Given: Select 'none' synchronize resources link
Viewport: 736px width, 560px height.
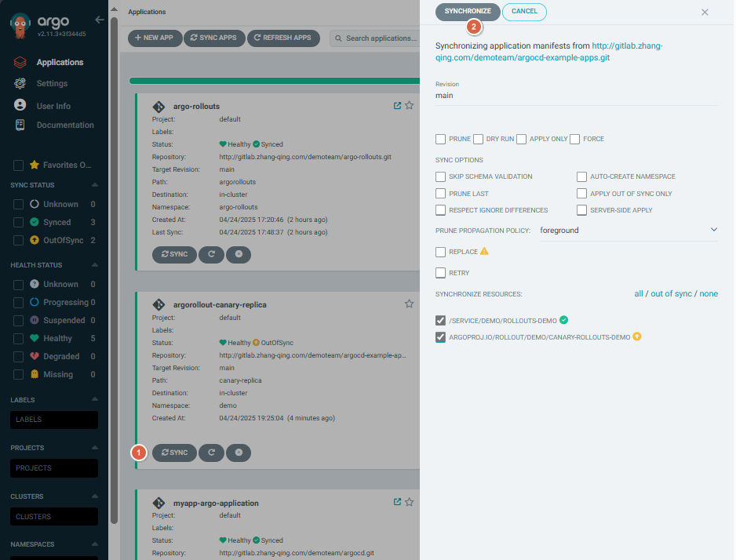Looking at the screenshot, I should click(709, 293).
